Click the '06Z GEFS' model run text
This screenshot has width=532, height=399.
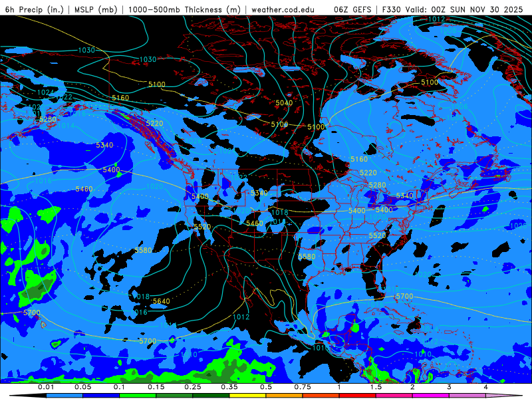tap(352, 9)
